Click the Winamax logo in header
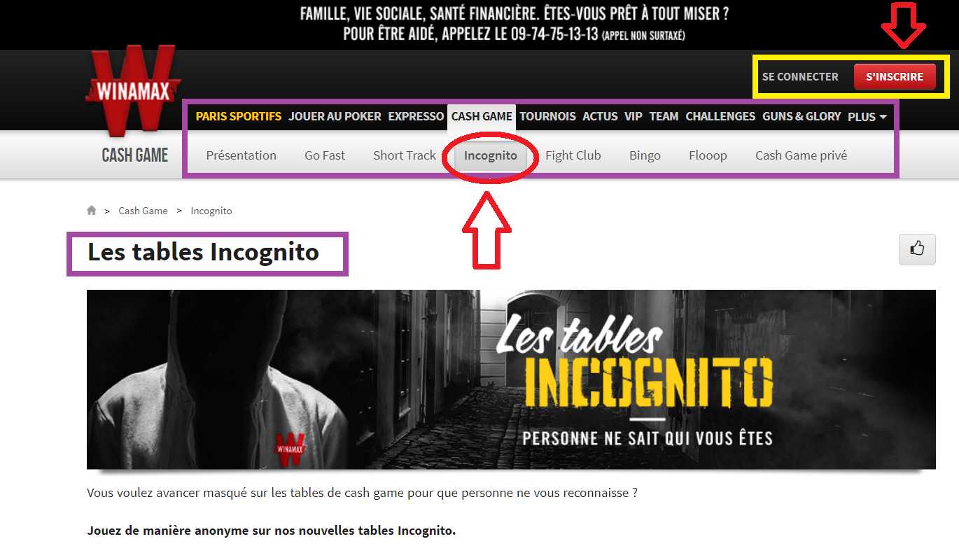 (x=133, y=91)
